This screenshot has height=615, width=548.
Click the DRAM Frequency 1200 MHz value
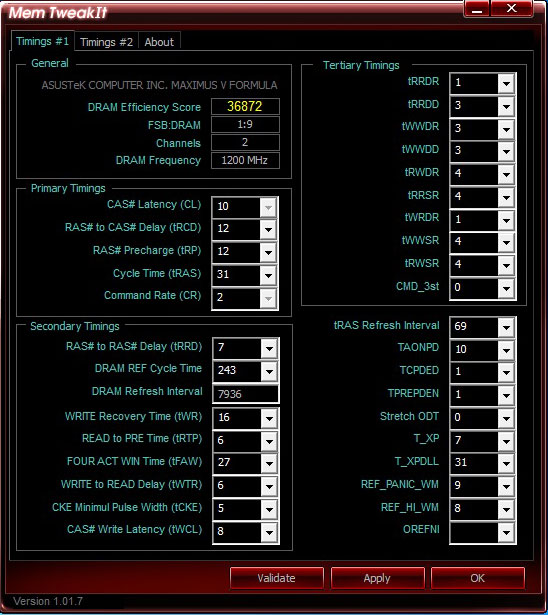(245, 160)
